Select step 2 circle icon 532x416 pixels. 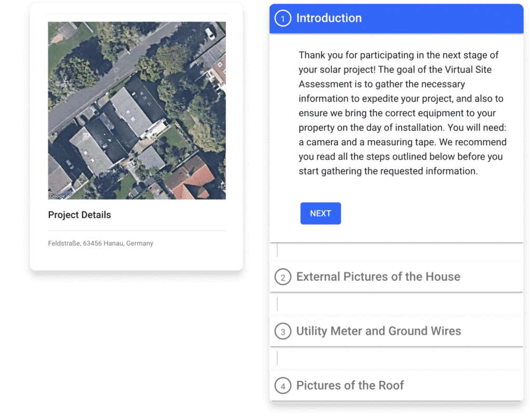pyautogui.click(x=283, y=277)
